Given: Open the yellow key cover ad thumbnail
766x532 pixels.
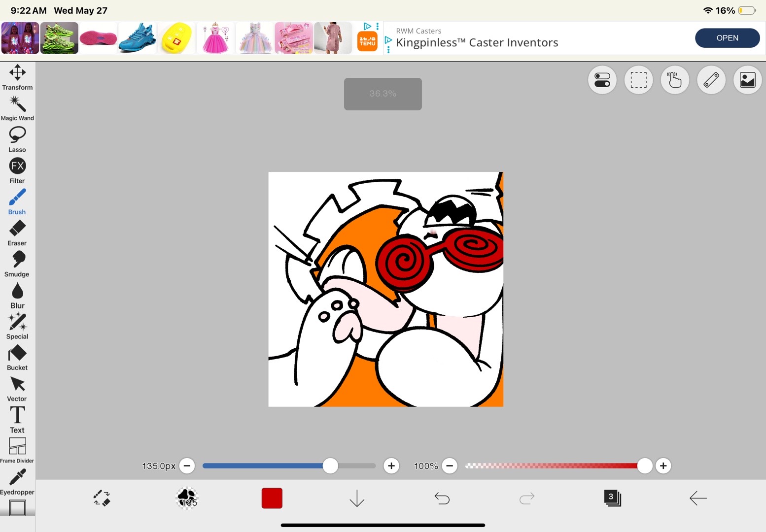Looking at the screenshot, I should click(176, 38).
